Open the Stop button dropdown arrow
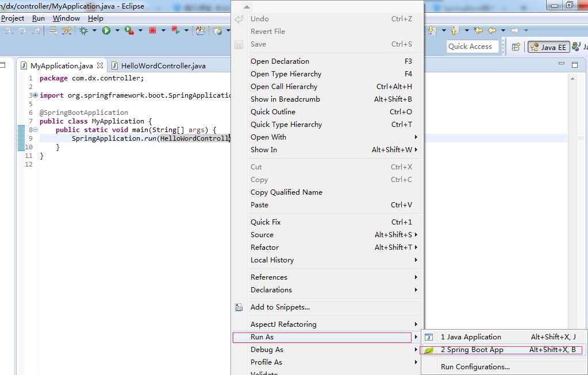This screenshot has width=588, height=375. pyautogui.click(x=163, y=30)
